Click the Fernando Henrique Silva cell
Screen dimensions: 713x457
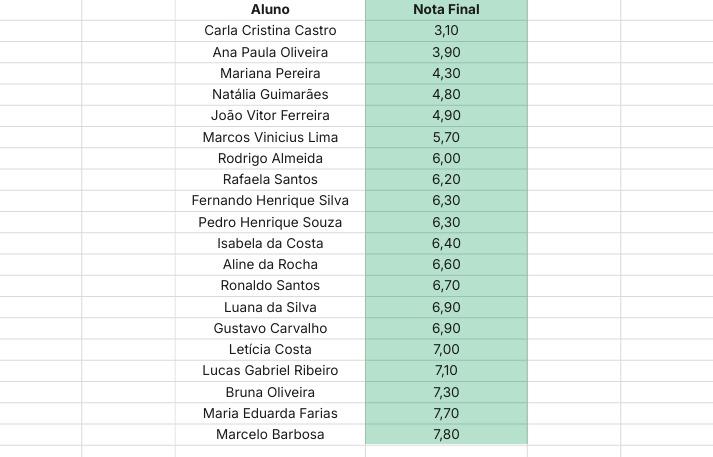click(270, 201)
